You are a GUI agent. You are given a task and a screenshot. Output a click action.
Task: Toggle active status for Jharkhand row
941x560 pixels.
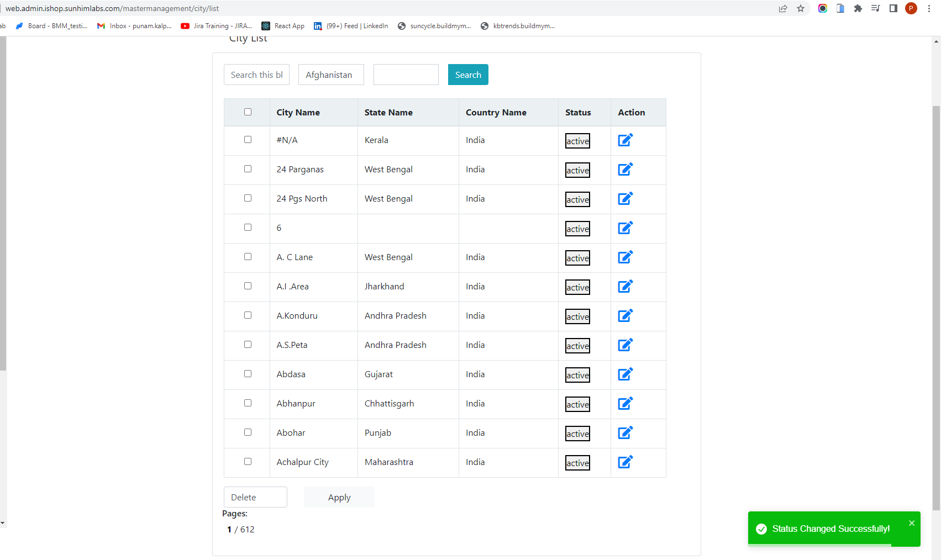[577, 287]
